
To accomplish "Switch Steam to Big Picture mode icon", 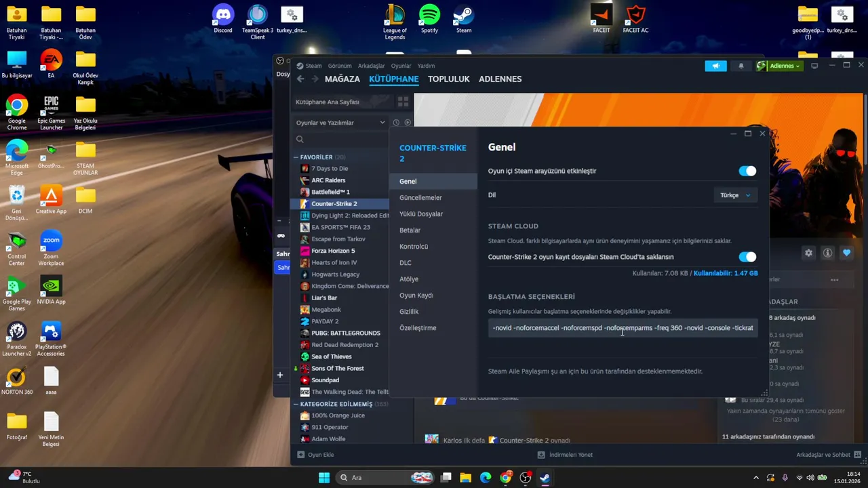I will (x=814, y=66).
